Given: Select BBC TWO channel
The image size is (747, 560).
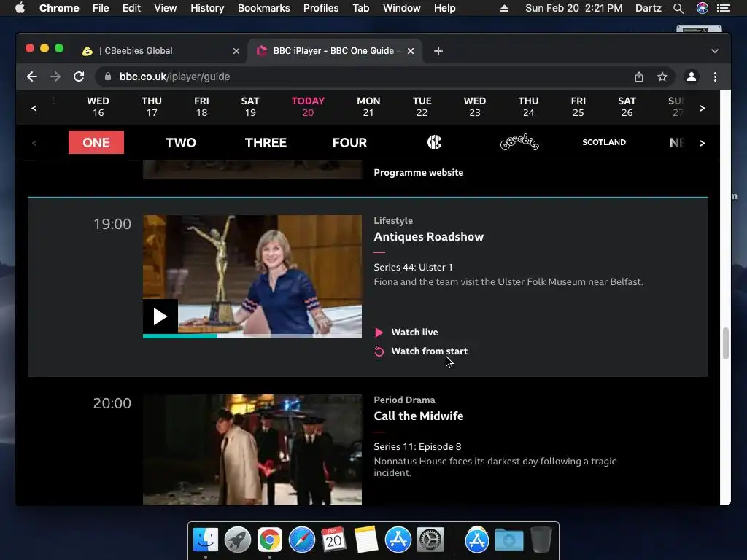Looking at the screenshot, I should coord(181,142).
